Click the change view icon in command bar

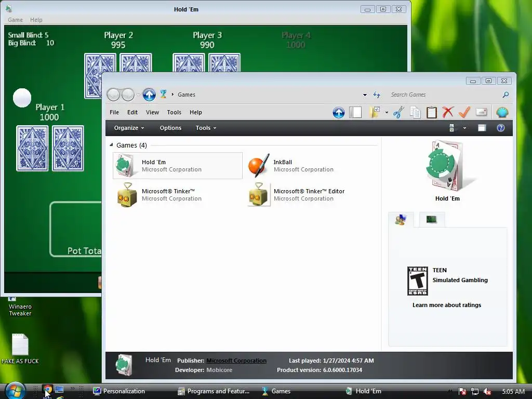(452, 128)
